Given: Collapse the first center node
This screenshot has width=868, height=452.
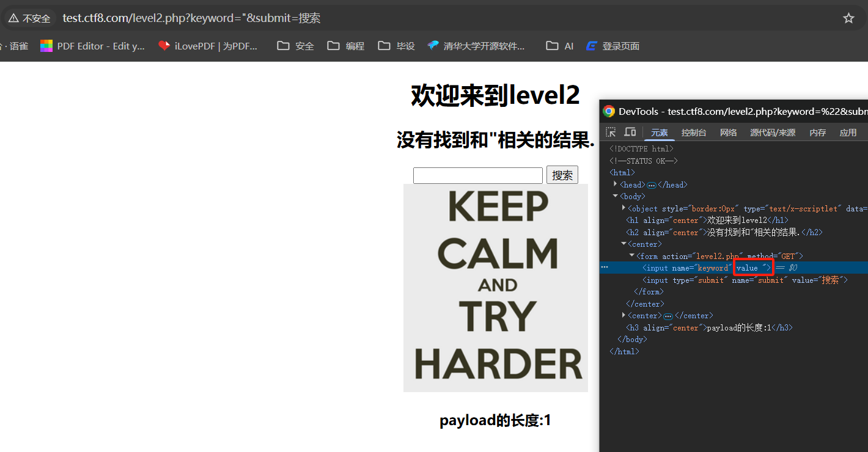Looking at the screenshot, I should point(623,244).
